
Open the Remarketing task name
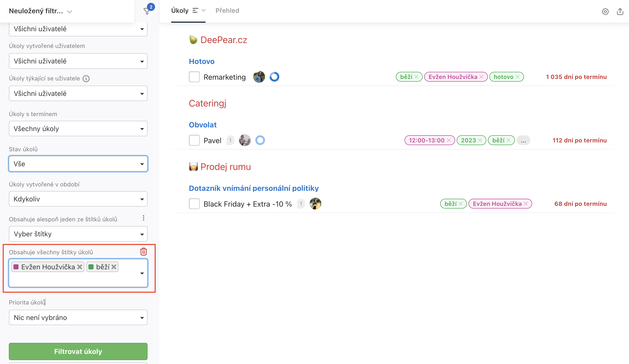click(225, 77)
